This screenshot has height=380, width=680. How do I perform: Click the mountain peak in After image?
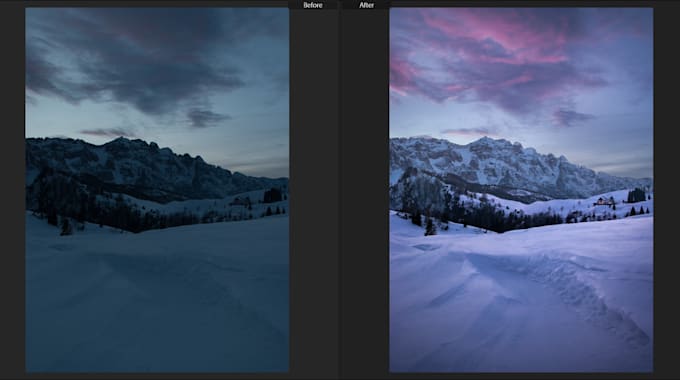(x=484, y=141)
